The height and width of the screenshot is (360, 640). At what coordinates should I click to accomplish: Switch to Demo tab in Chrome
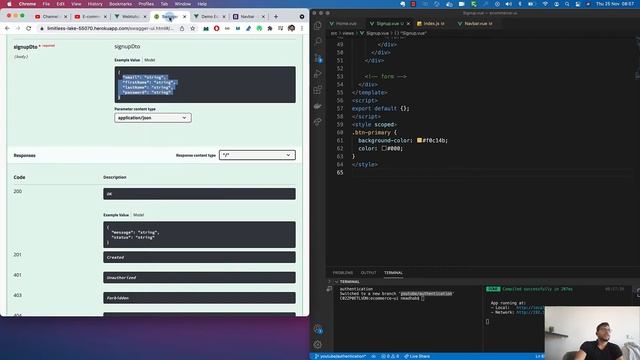pyautogui.click(x=208, y=17)
